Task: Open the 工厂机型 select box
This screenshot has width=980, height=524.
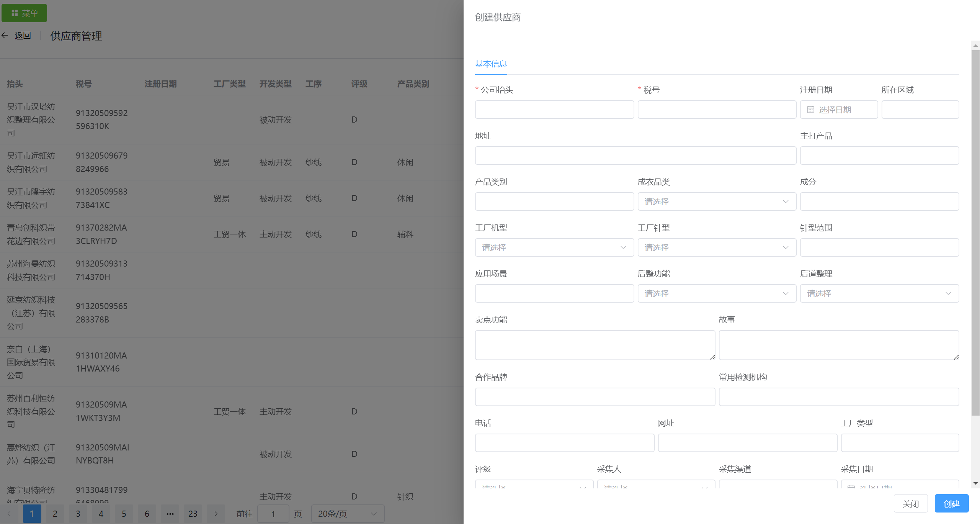Action: point(554,248)
